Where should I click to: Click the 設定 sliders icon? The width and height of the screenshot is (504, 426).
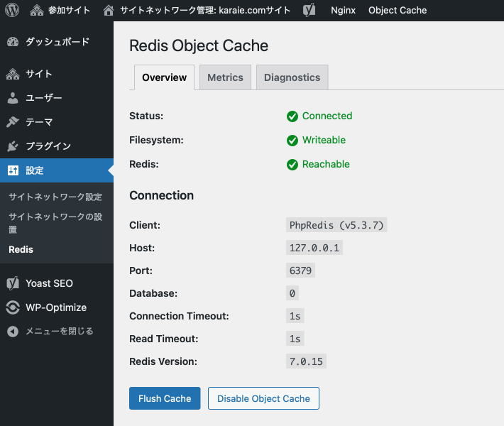click(x=13, y=170)
